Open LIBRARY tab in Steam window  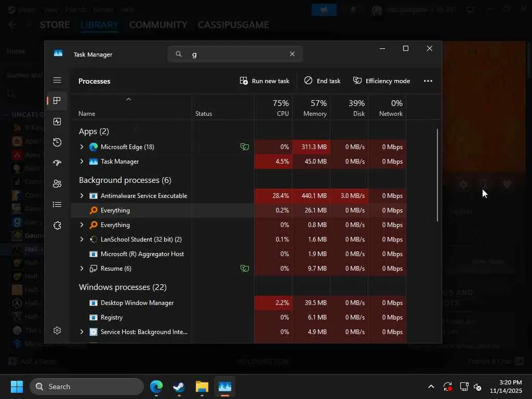coord(99,25)
